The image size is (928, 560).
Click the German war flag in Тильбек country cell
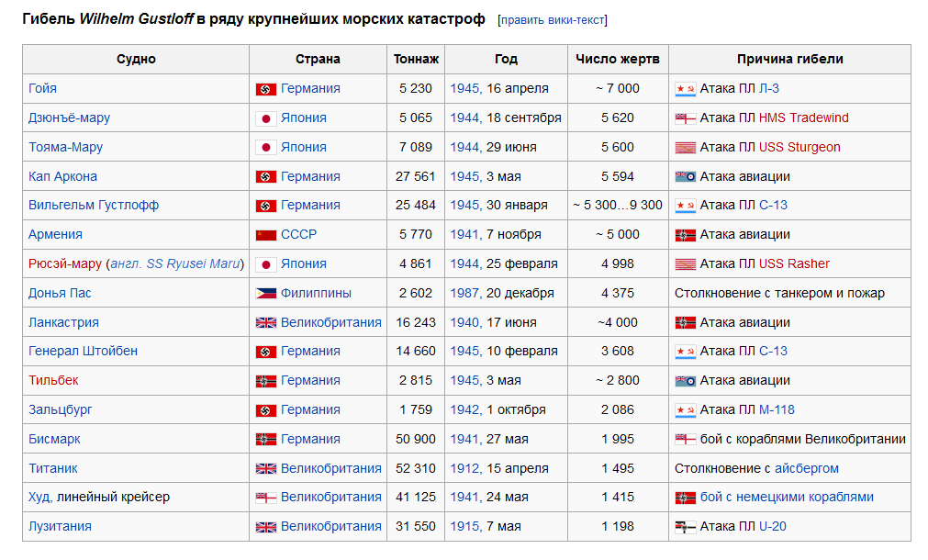266,381
